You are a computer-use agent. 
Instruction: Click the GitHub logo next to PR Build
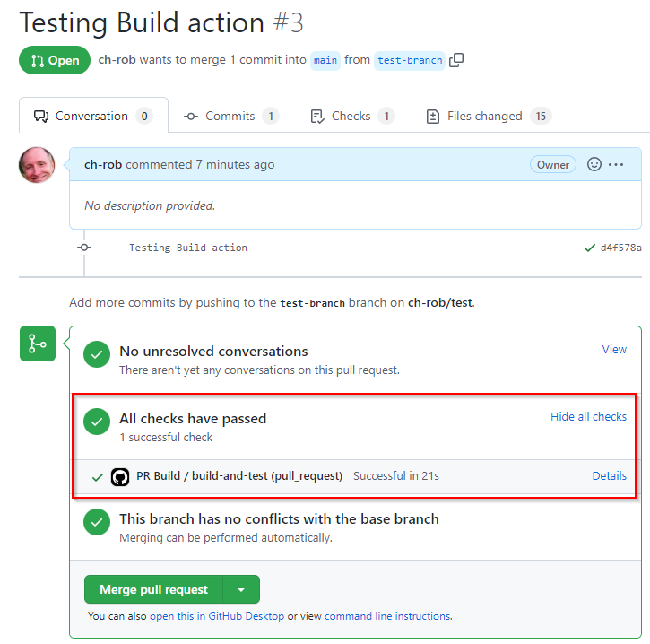pyautogui.click(x=120, y=477)
